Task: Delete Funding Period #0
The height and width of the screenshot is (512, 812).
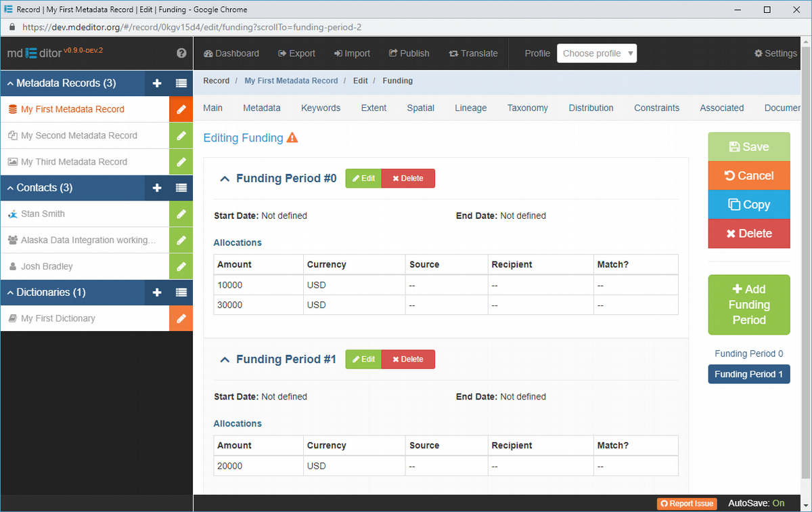Action: 408,179
